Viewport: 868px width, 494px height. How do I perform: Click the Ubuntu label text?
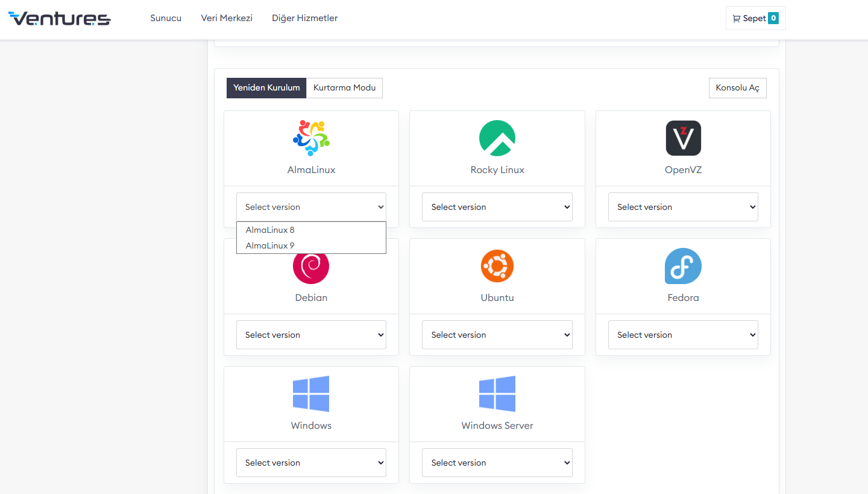coord(497,298)
